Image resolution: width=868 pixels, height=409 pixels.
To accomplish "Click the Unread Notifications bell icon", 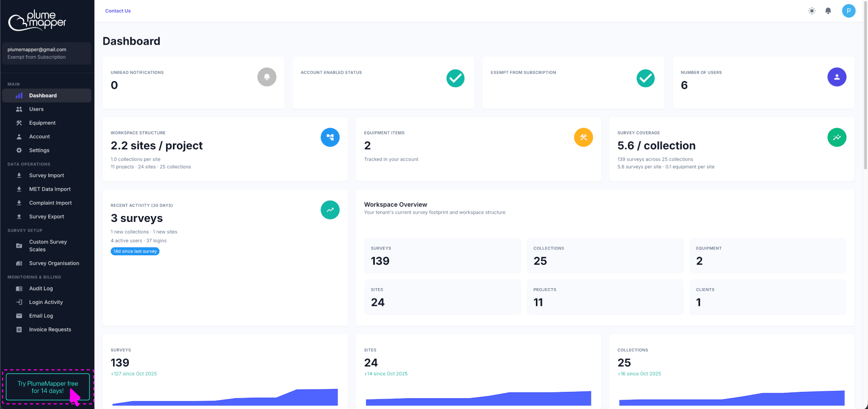I will (x=267, y=77).
